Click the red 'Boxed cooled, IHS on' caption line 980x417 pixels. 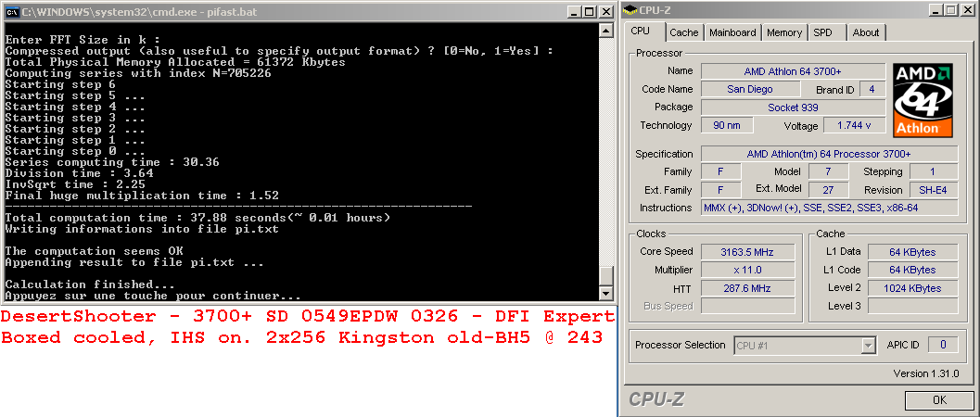coord(302,337)
